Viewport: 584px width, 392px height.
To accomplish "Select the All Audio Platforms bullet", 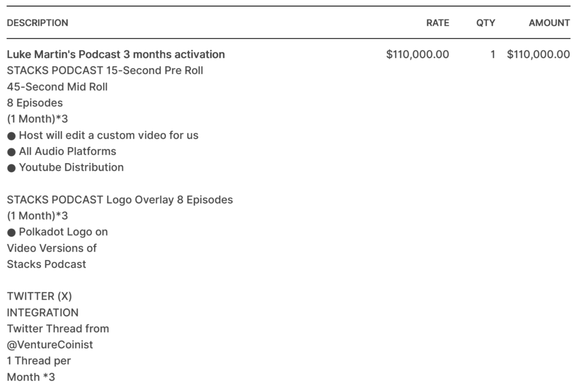I will pyautogui.click(x=67, y=151).
